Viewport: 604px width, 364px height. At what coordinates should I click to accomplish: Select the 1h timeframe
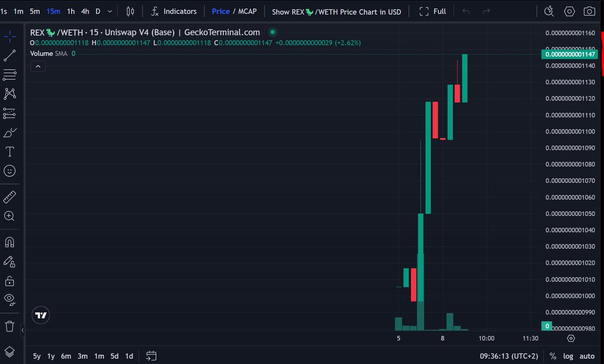click(x=71, y=11)
